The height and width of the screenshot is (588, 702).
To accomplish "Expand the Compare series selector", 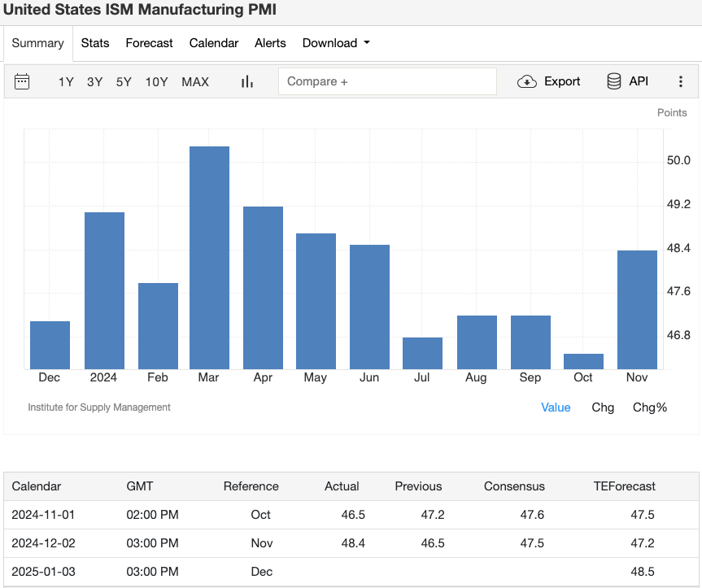I will point(387,81).
